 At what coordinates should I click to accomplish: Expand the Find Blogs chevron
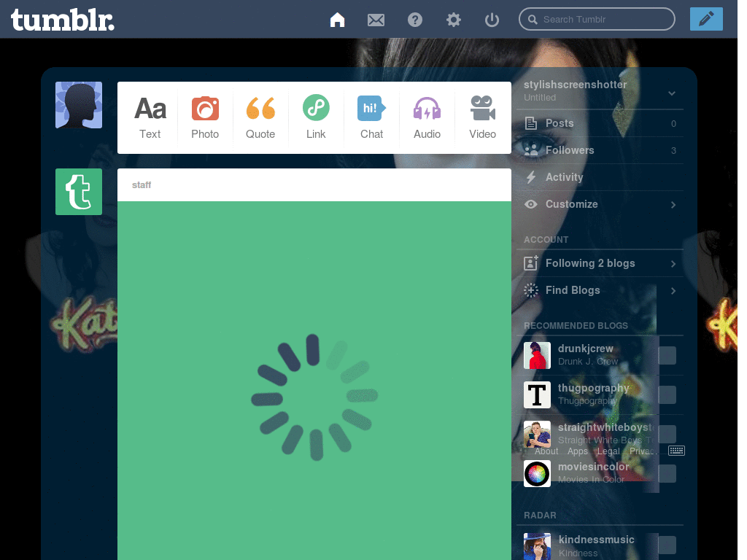pos(673,291)
